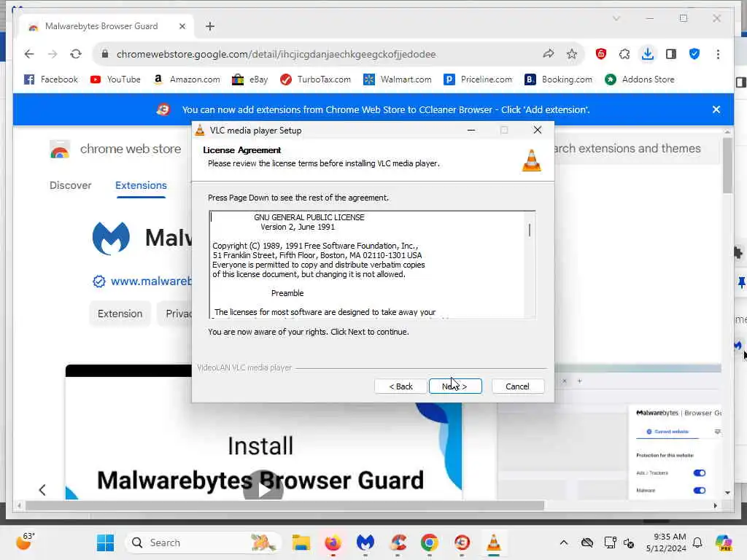Screen dimensions: 747x560
Task: Open the red shield extension icon
Action: [601, 54]
